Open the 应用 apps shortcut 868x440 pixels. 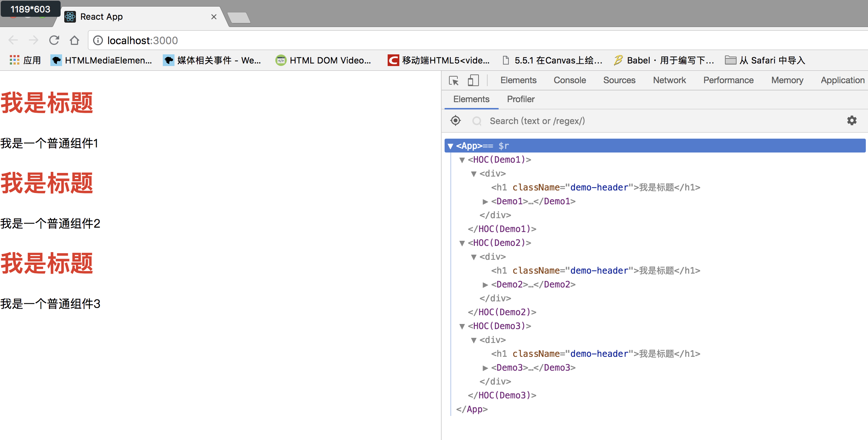pyautogui.click(x=25, y=60)
